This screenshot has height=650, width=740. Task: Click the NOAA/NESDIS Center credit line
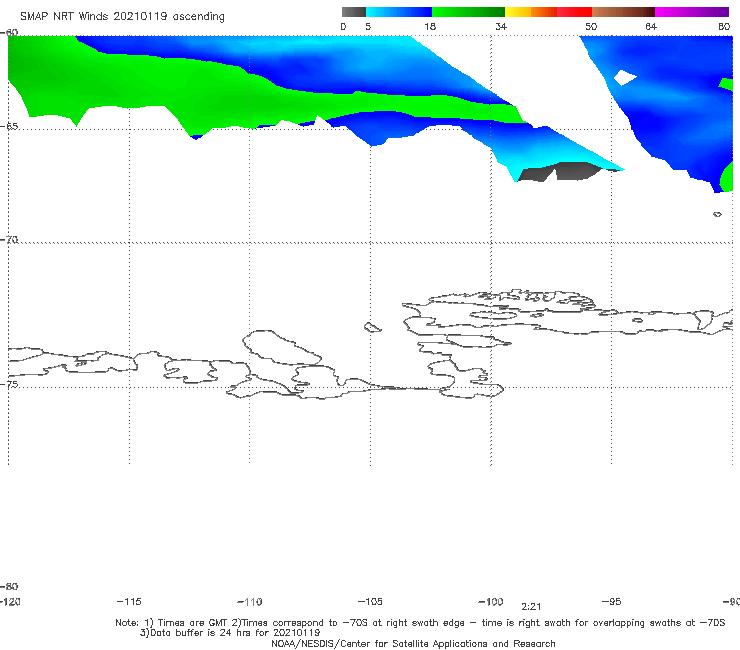413,644
